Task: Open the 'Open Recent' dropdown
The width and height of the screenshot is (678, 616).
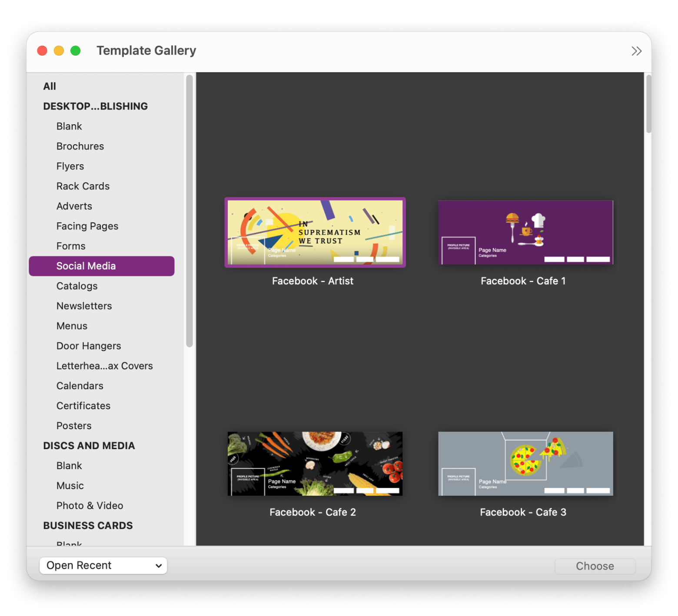Action: (x=103, y=565)
